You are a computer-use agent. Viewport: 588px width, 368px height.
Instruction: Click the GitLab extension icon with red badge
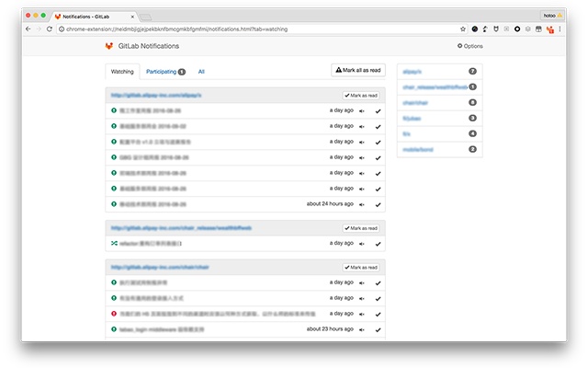click(549, 29)
